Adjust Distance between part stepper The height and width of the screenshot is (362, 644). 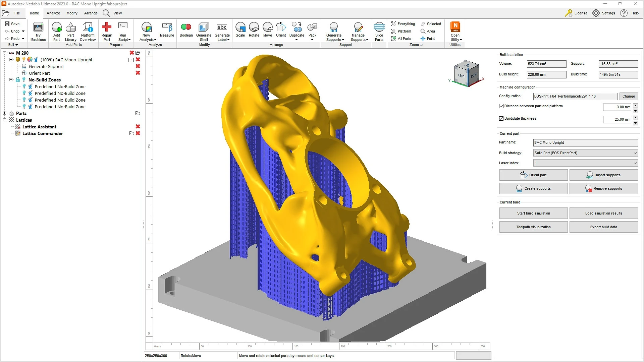click(x=636, y=106)
